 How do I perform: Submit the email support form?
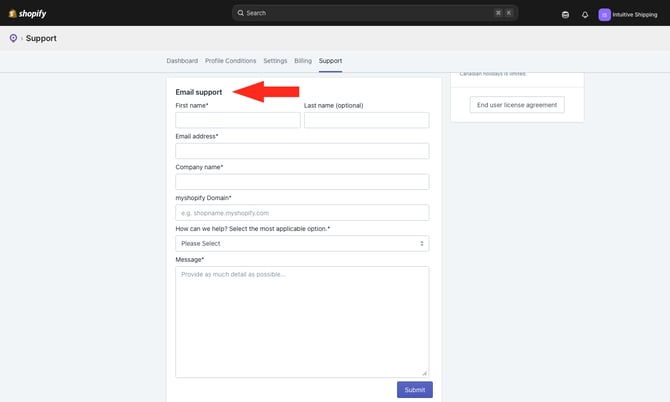coord(414,390)
